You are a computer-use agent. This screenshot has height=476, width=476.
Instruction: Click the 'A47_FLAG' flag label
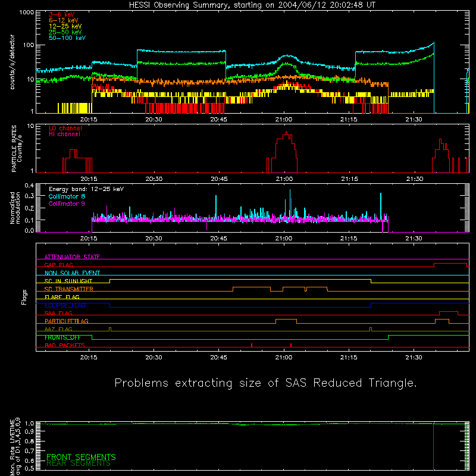[x=58, y=329]
